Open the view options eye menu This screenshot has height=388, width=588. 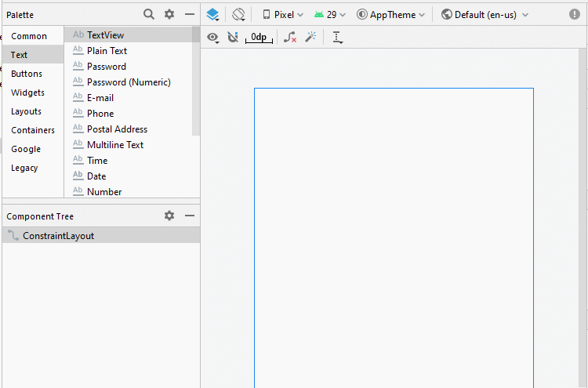[213, 37]
